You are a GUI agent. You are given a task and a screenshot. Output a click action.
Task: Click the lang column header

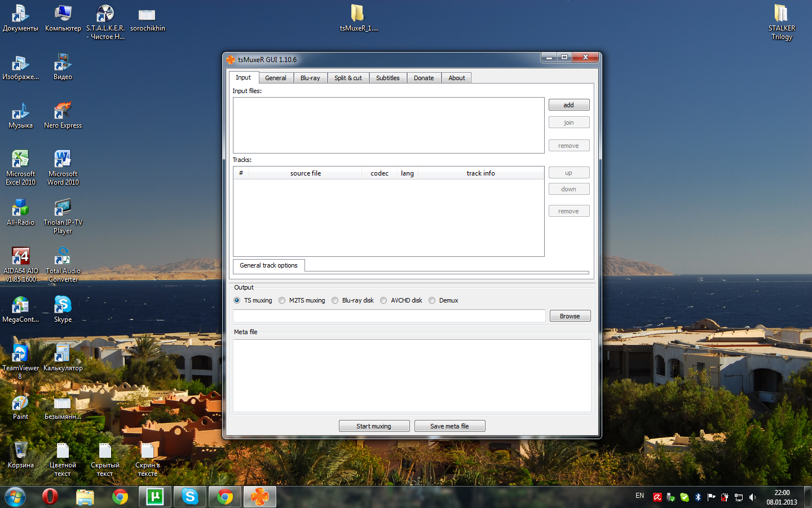pyautogui.click(x=407, y=173)
